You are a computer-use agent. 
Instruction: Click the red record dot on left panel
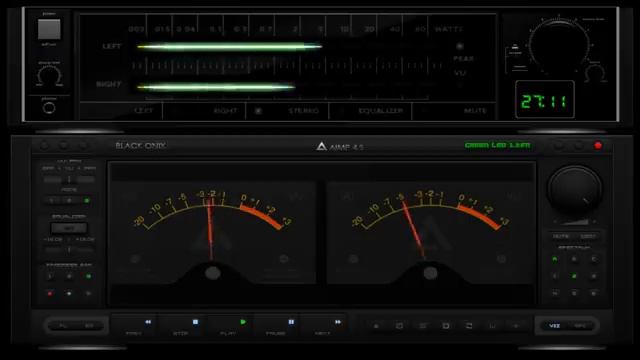point(50,293)
